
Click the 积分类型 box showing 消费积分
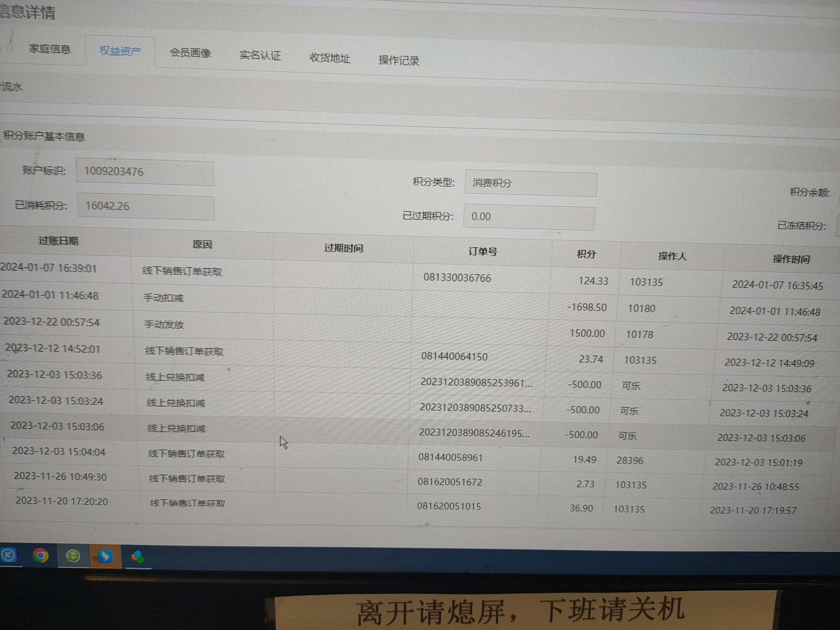(530, 183)
